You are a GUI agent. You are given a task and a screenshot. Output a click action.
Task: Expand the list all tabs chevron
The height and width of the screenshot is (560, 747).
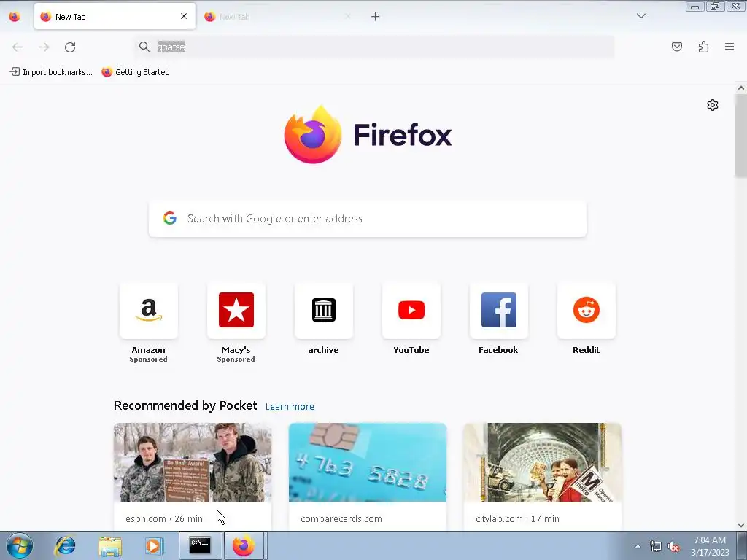[640, 16]
